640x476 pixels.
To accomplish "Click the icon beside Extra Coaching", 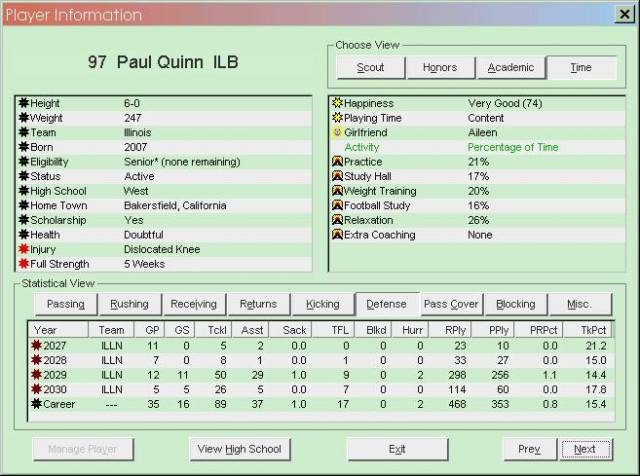I will click(x=337, y=235).
